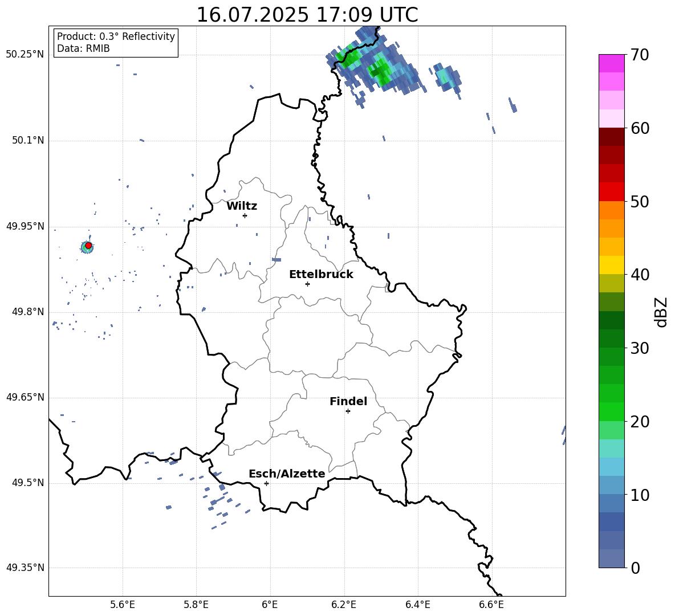
Task: Click the colorbar tick label 30
Action: [x=640, y=348]
